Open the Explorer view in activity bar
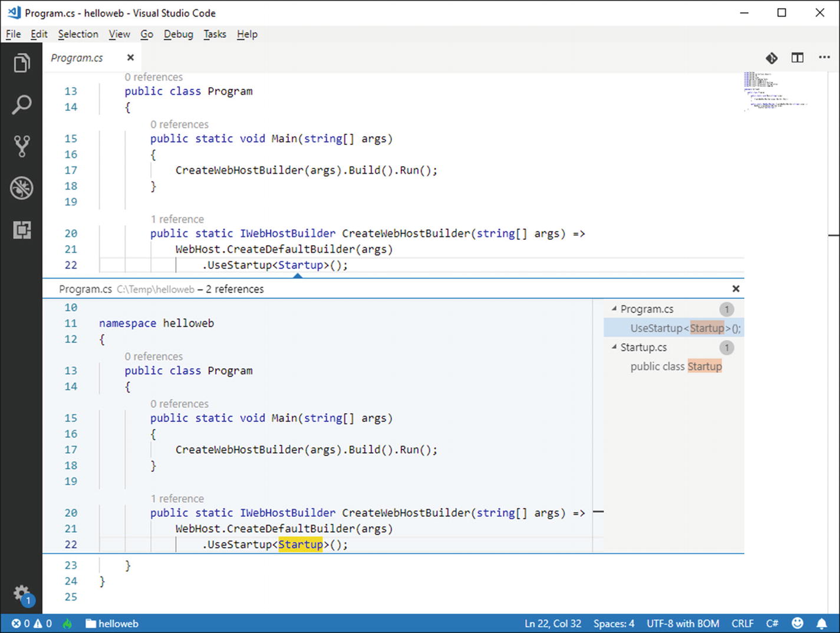 [22, 63]
